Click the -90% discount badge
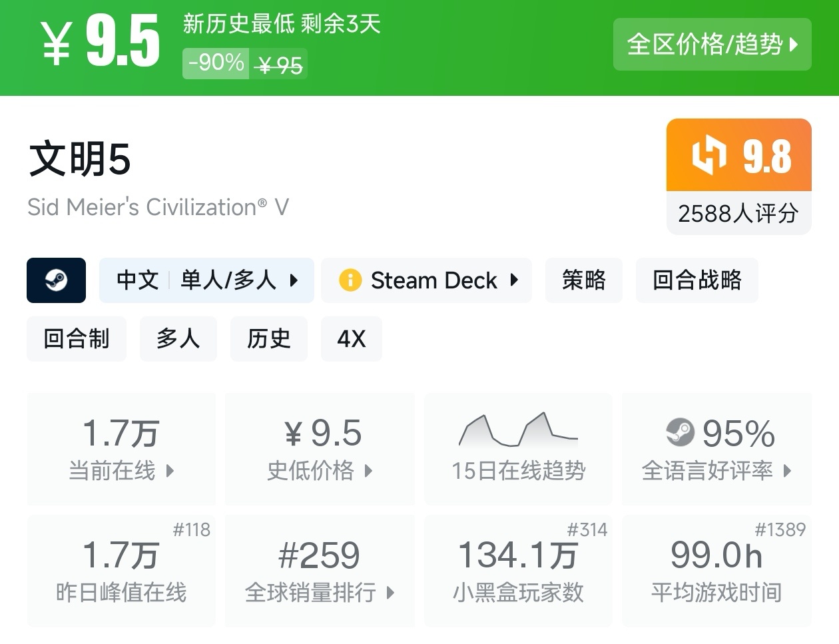The height and width of the screenshot is (644, 839). coord(216,63)
